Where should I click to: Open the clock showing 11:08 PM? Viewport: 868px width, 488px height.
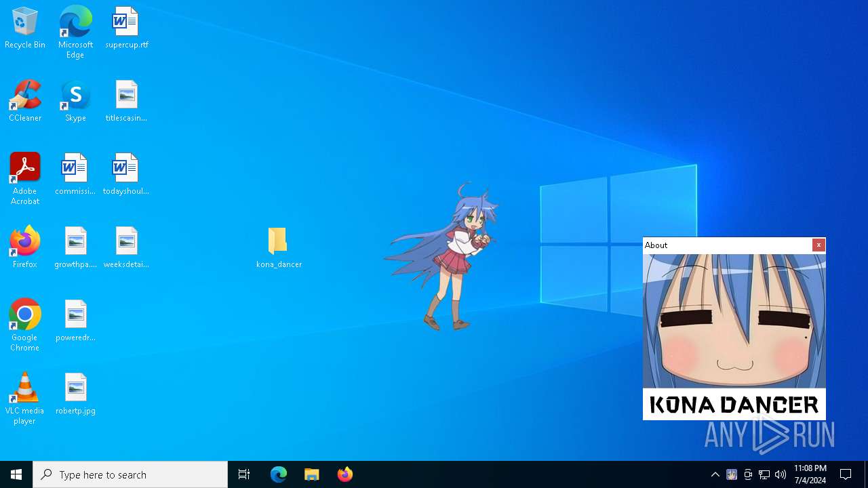click(x=810, y=474)
